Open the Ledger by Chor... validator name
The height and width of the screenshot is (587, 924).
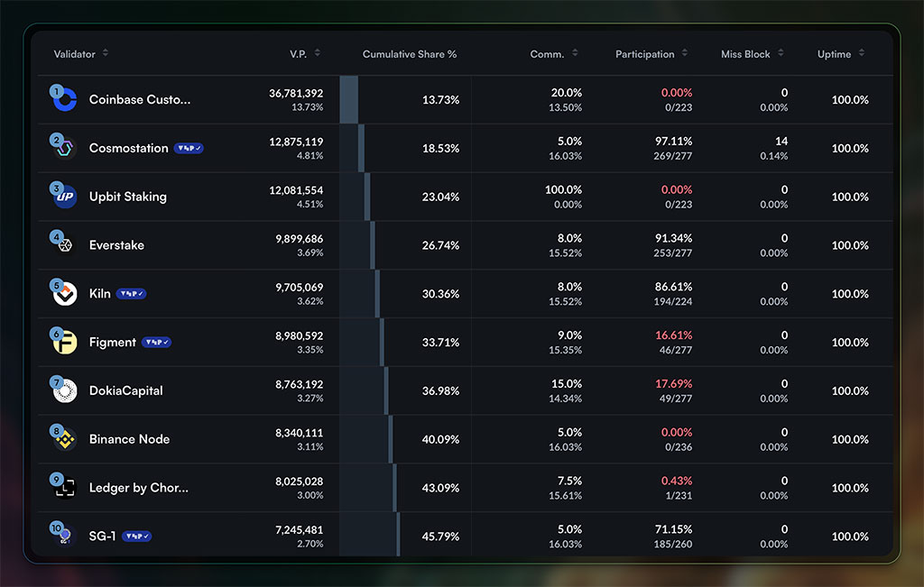click(139, 488)
